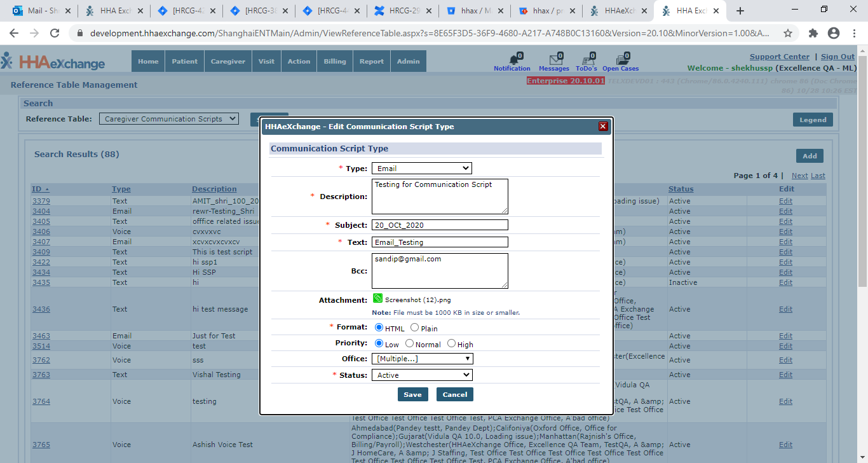Open a new browser tab
868x463 pixels.
pos(740,11)
